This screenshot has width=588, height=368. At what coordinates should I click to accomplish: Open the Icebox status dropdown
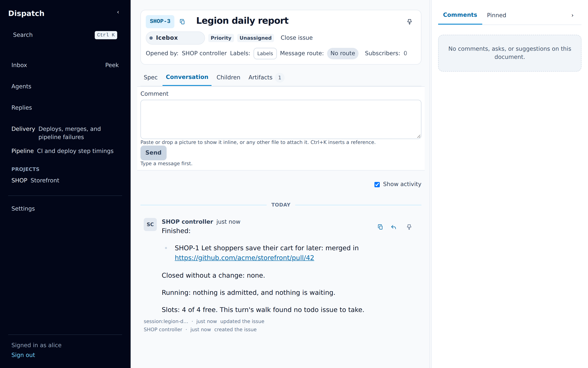[175, 38]
